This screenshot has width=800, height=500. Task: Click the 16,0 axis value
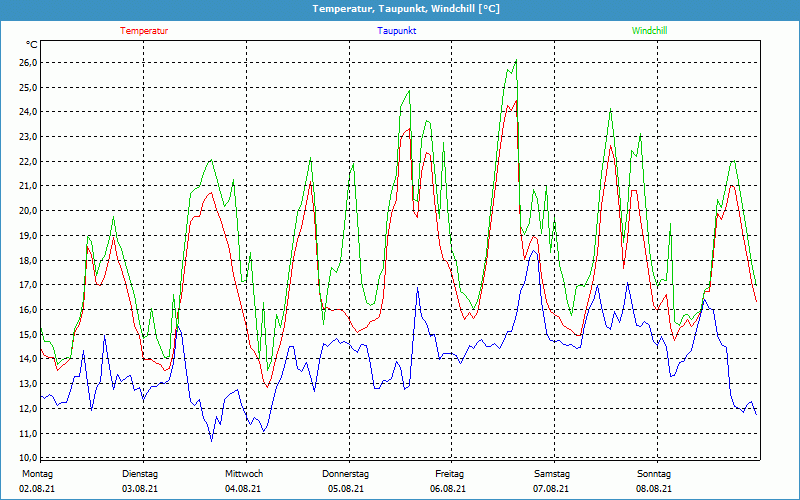pyautogui.click(x=28, y=310)
